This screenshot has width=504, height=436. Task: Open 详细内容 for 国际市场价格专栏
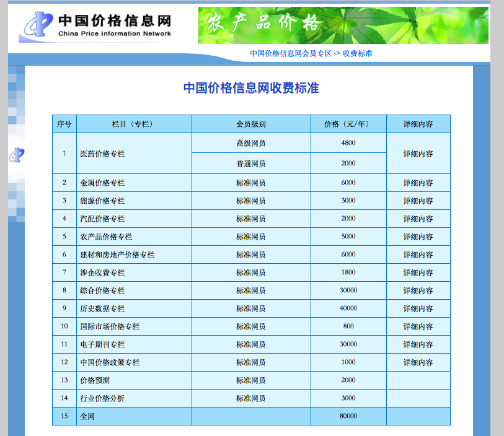[418, 327]
